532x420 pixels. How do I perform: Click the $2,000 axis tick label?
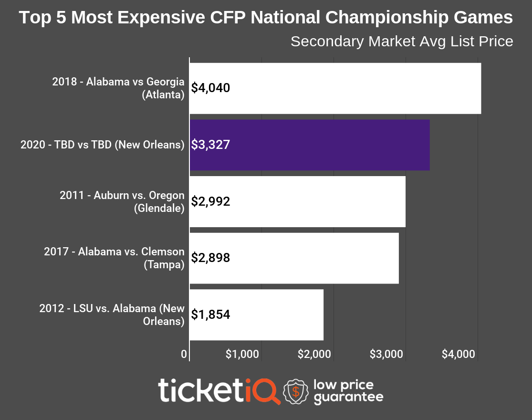pos(314,354)
